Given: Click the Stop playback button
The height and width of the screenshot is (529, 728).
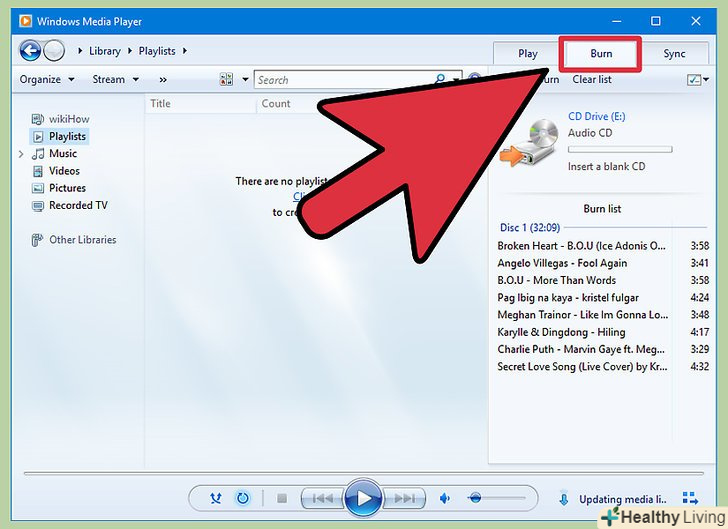Looking at the screenshot, I should tap(282, 499).
